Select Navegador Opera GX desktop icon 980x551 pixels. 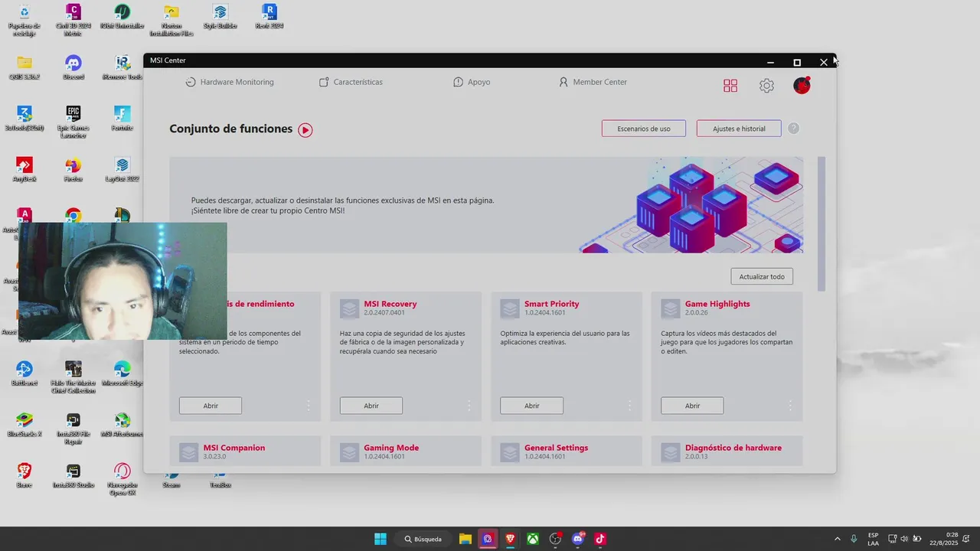122,479
